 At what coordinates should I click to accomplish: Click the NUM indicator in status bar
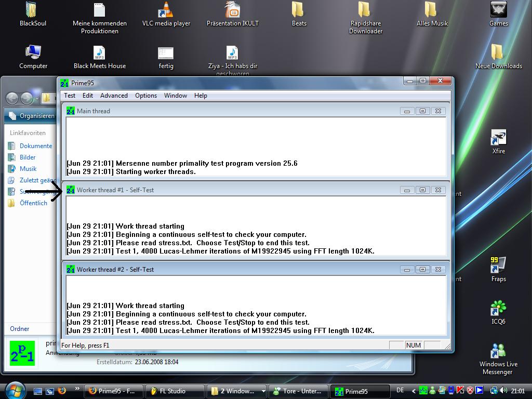point(413,345)
